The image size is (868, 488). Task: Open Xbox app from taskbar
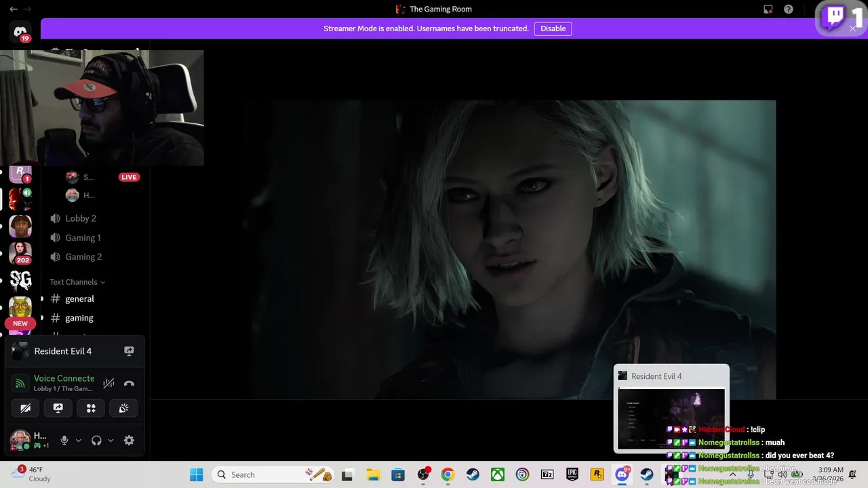tap(498, 474)
